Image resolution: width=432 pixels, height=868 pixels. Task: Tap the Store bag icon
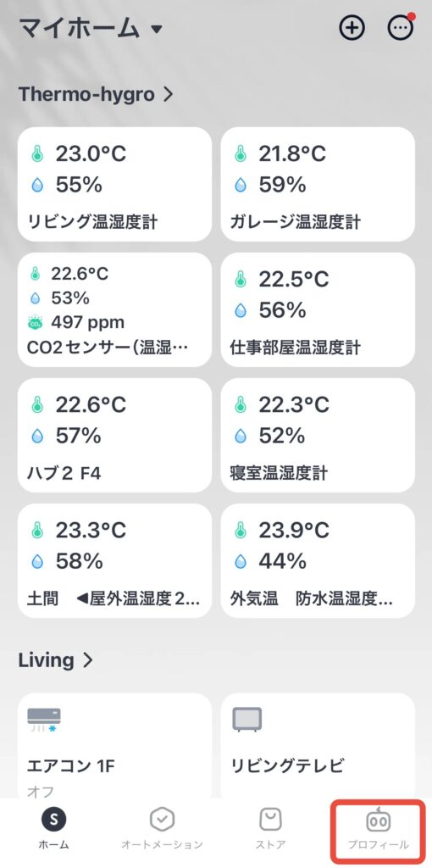tap(270, 819)
